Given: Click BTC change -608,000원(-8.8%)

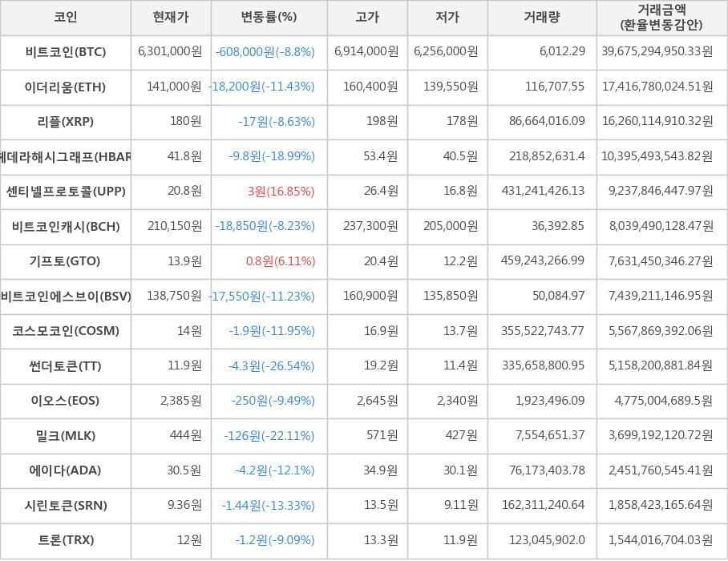Looking at the screenshot, I should pos(265,52).
